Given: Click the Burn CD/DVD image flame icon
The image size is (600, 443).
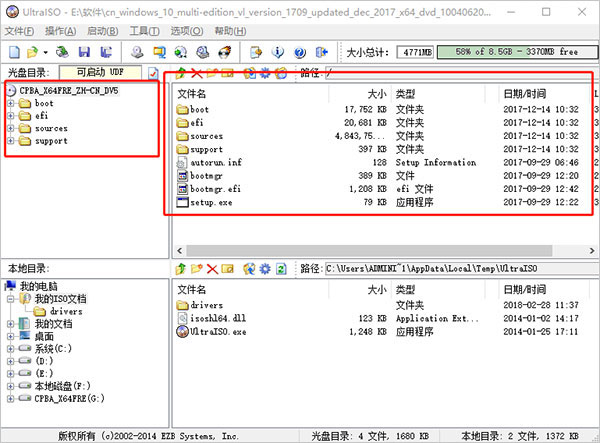Looking at the screenshot, I should point(225,52).
